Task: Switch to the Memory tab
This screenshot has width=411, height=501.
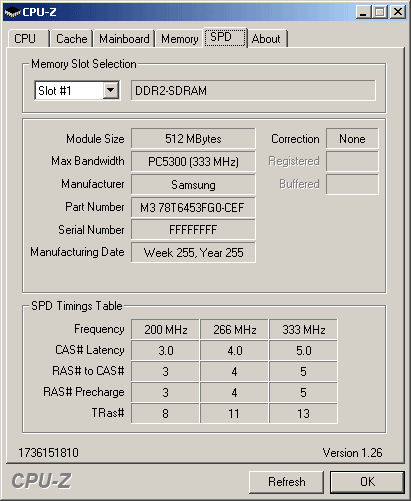Action: (179, 39)
